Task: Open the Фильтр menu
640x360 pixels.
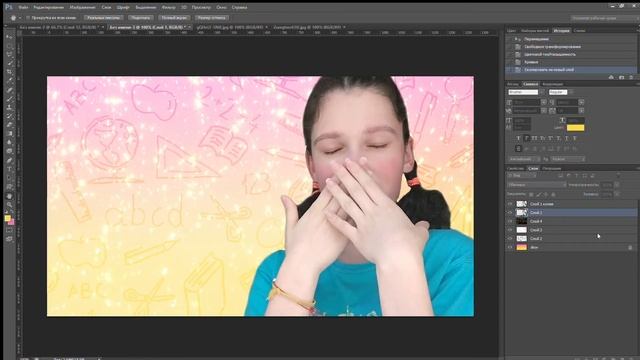Action: pos(168,7)
